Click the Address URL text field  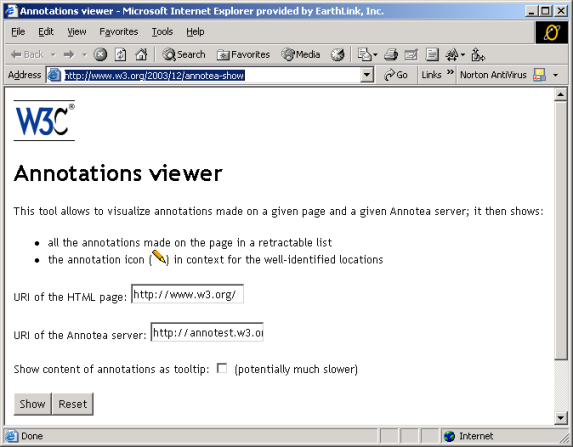(x=211, y=75)
